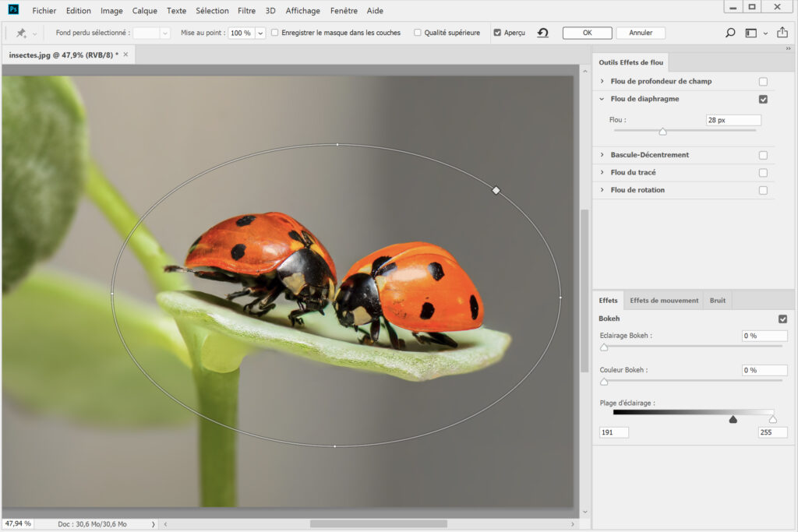Image resolution: width=798 pixels, height=532 pixels.
Task: Click the 47,94 % zoom level field
Action: click(18, 523)
